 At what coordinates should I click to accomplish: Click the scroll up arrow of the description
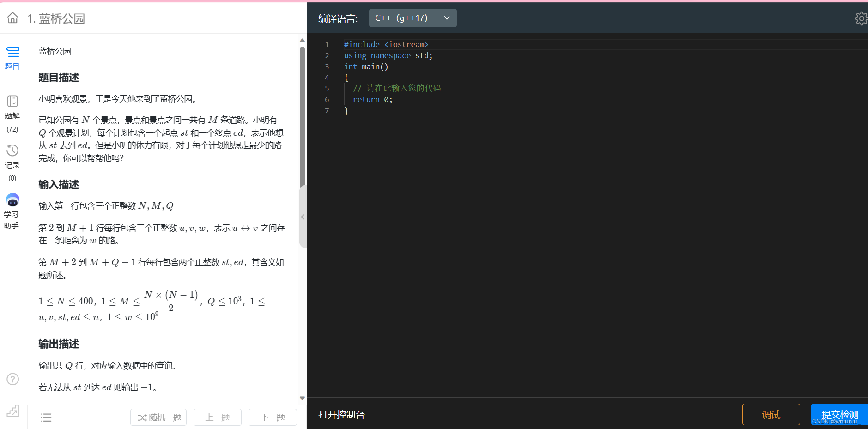tap(302, 41)
